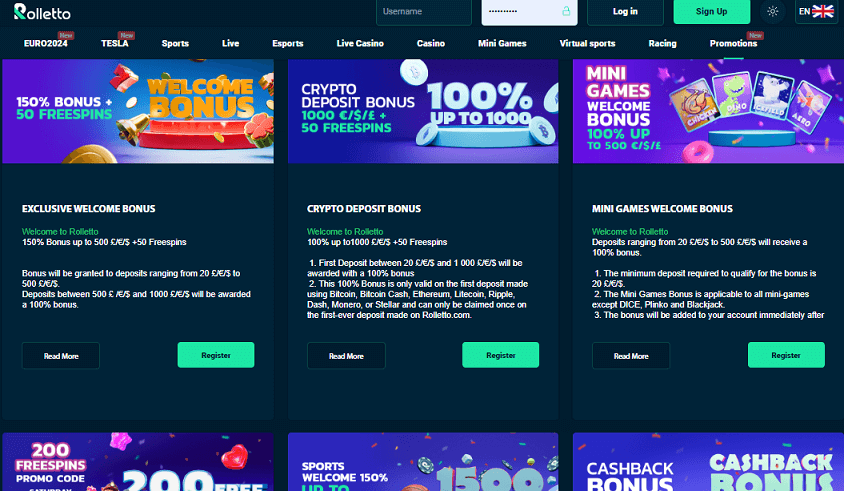Open the Mini Games section

502,44
